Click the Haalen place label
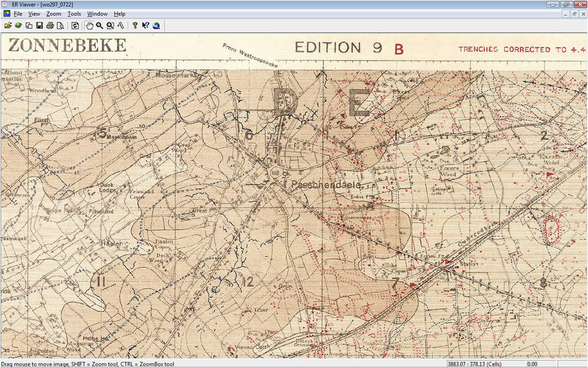 point(112,244)
